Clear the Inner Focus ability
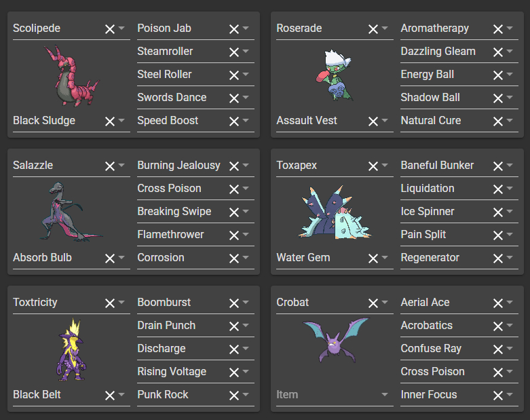Image resolution: width=530 pixels, height=420 pixels. coord(497,395)
